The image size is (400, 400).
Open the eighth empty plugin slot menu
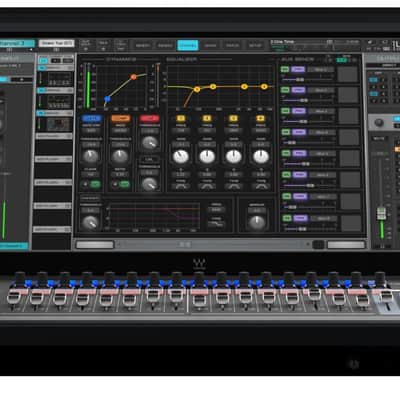53,229
